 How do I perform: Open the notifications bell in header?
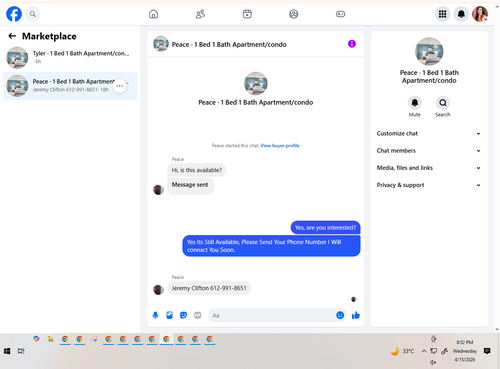[x=461, y=14]
